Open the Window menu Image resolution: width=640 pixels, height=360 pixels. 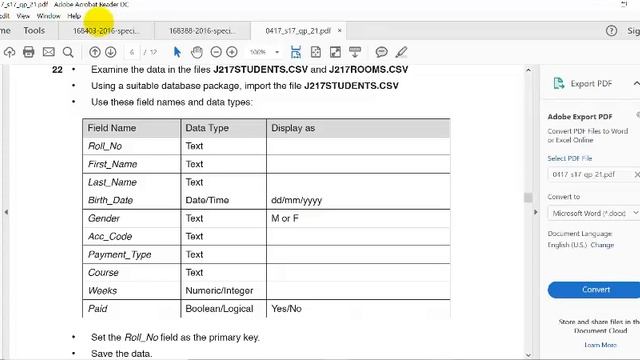click(49, 16)
